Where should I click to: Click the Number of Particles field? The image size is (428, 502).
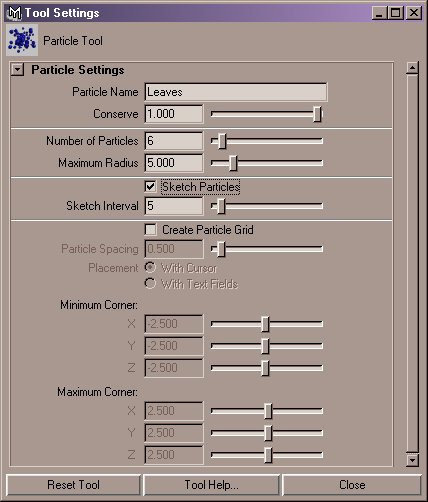tap(174, 141)
